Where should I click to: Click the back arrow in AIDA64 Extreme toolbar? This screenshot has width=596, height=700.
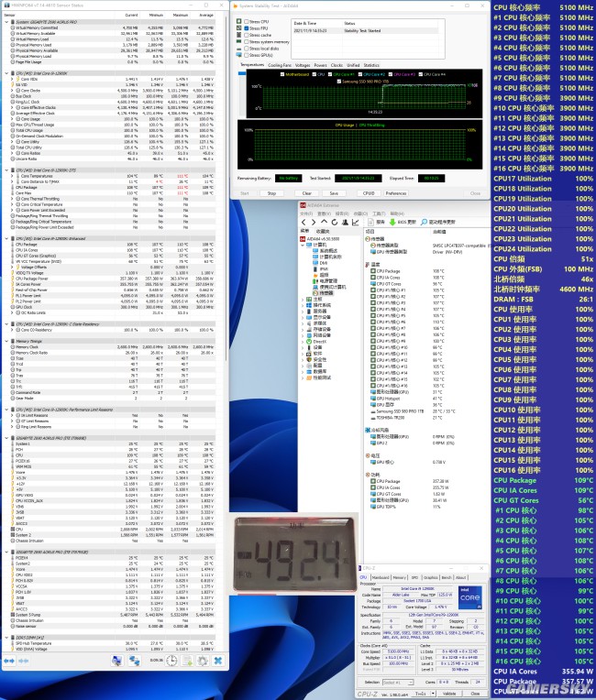(x=304, y=222)
